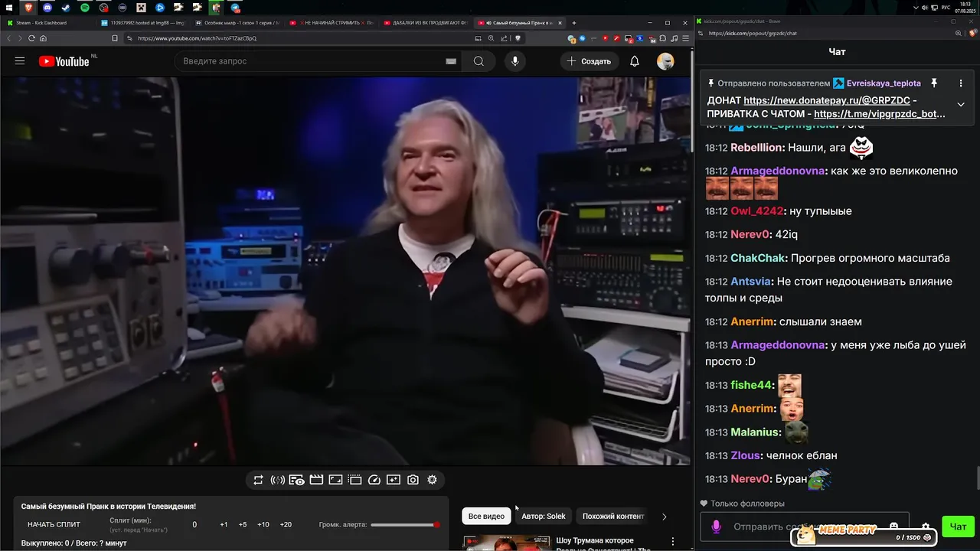Select the Похожий контент filter chip
Viewport: 980px width, 551px height.
click(x=613, y=516)
